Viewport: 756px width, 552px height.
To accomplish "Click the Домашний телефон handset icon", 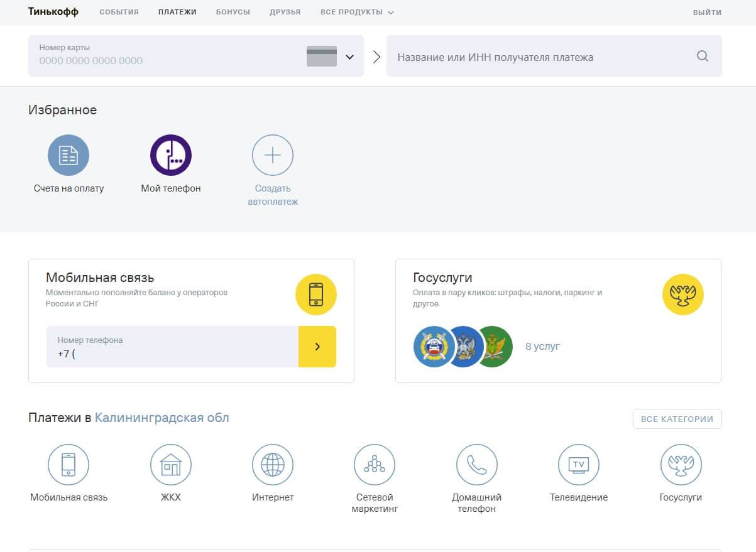I will (476, 465).
